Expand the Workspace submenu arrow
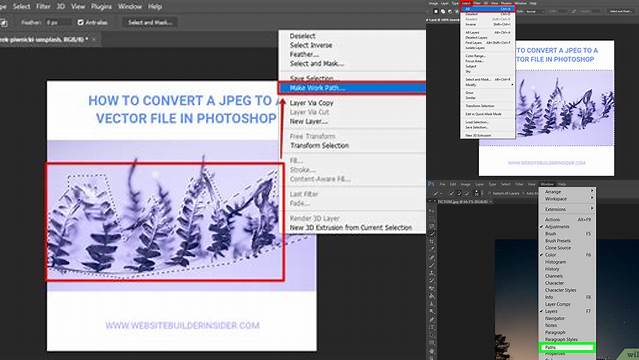Screen dimensions: 639x360 coord(592,198)
